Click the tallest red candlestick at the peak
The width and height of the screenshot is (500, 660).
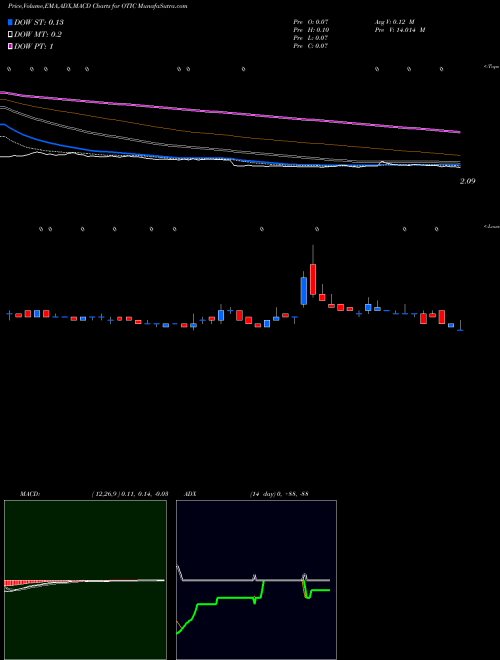313,279
